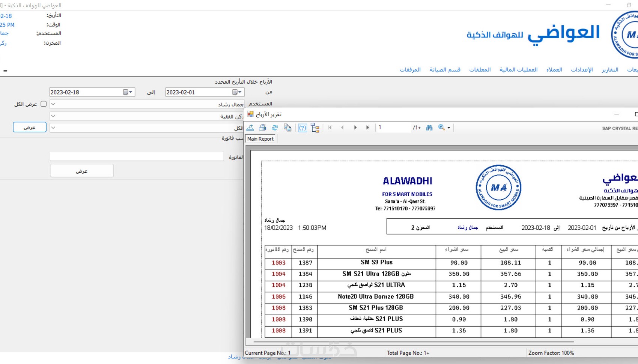Click the blue-outlined عرض button
This screenshot has height=364, width=638.
click(30, 127)
